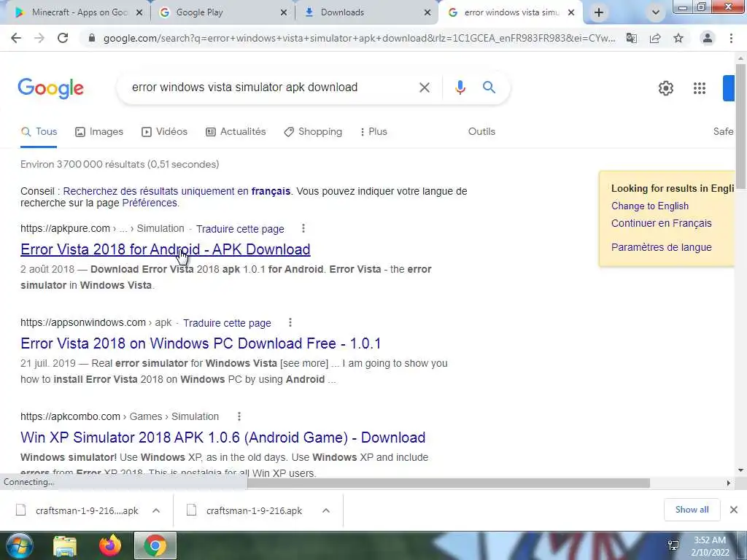
Task: Close the downloads bar
Action: [734, 510]
